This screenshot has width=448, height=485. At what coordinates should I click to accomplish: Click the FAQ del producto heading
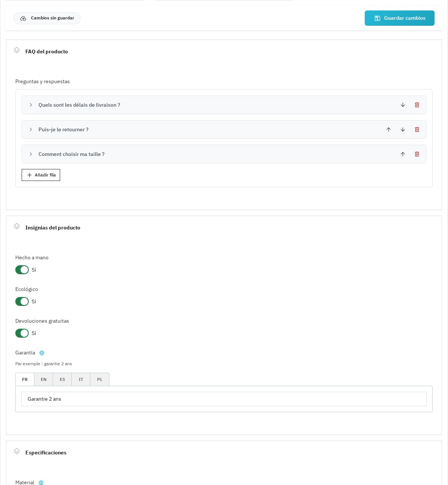tap(47, 51)
